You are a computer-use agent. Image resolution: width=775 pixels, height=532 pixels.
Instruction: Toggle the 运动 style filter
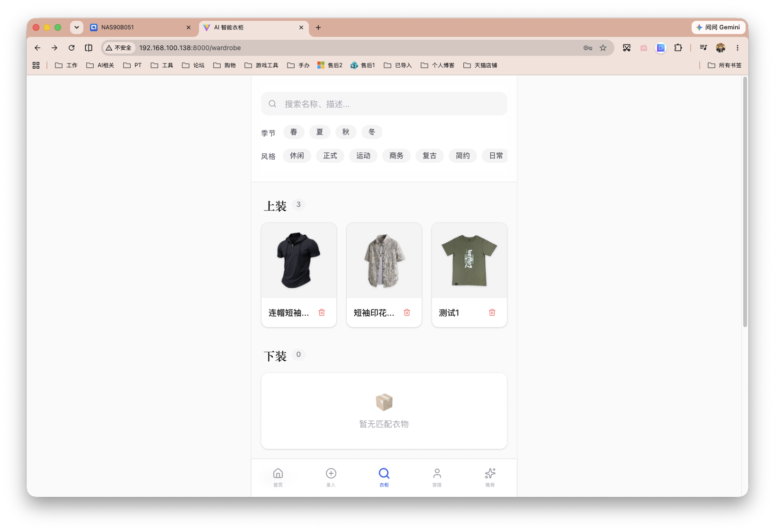coord(363,156)
